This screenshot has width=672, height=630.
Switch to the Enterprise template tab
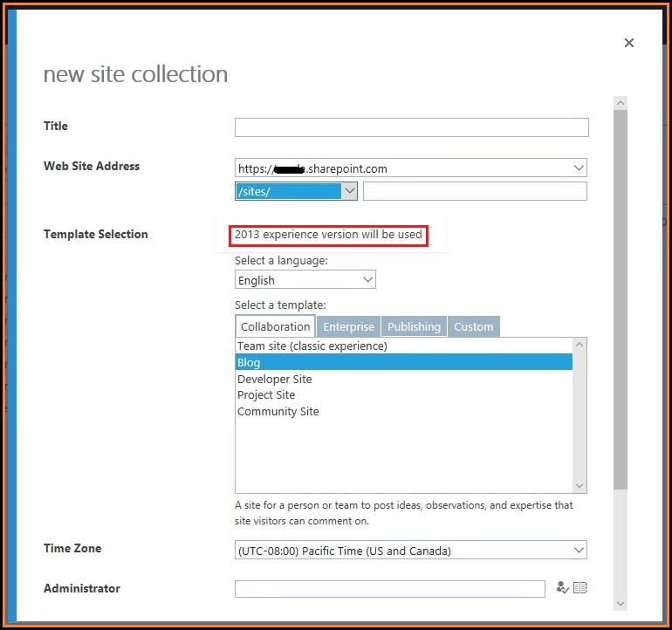pyautogui.click(x=348, y=327)
